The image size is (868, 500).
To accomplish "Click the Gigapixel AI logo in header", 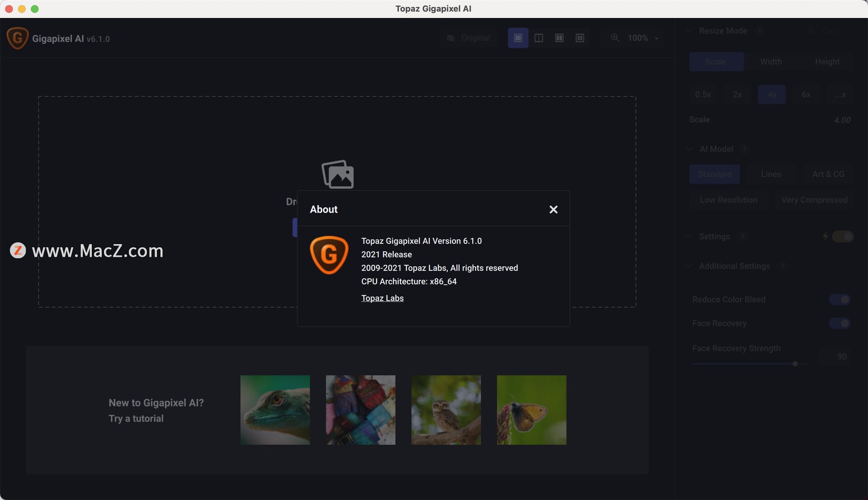I will (x=18, y=38).
